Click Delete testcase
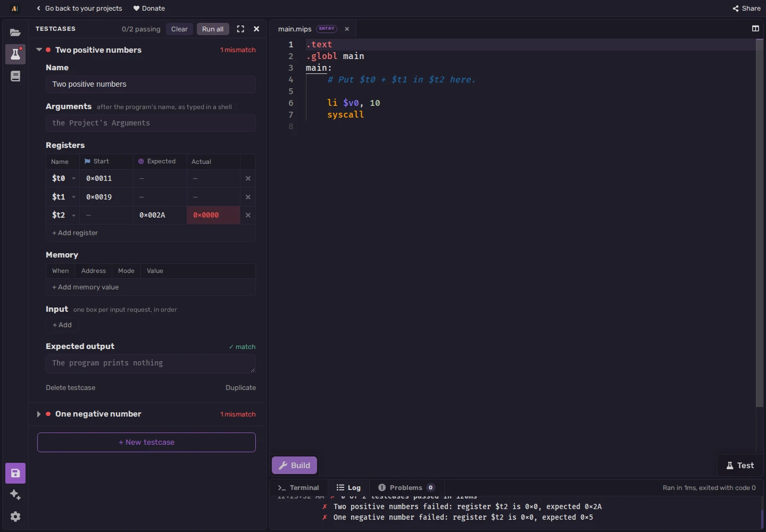This screenshot has width=766, height=532. (x=71, y=388)
